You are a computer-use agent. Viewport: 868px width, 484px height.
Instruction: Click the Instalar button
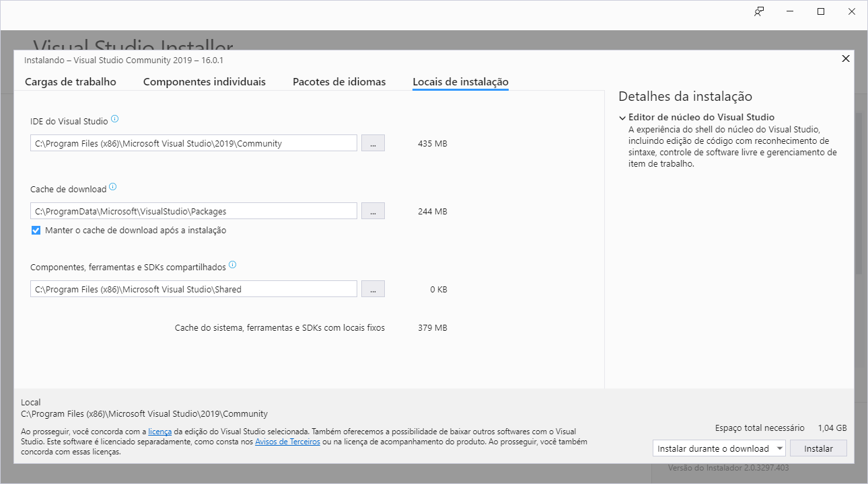tap(818, 448)
